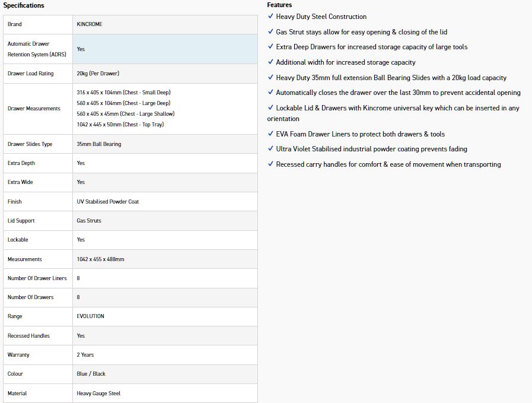The height and width of the screenshot is (403, 532).
Task: Click the 'Heavy Duty Steel Construction' feature
Action: coord(321,17)
